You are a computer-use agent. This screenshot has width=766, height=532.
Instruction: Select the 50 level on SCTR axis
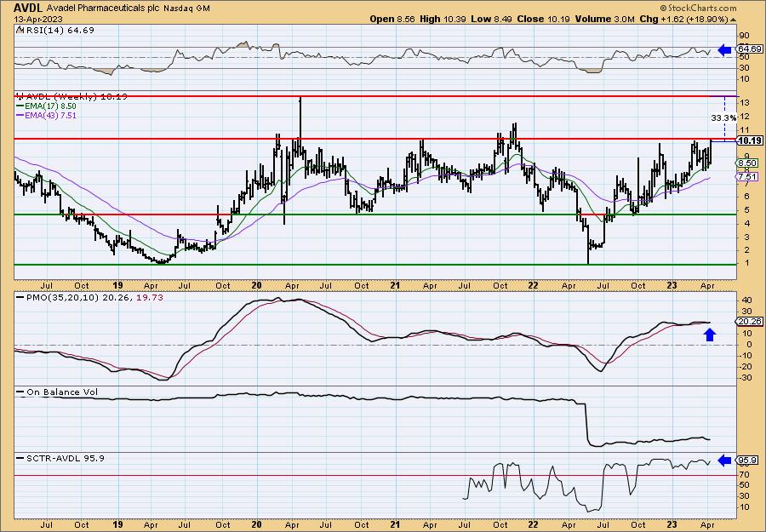coord(745,485)
